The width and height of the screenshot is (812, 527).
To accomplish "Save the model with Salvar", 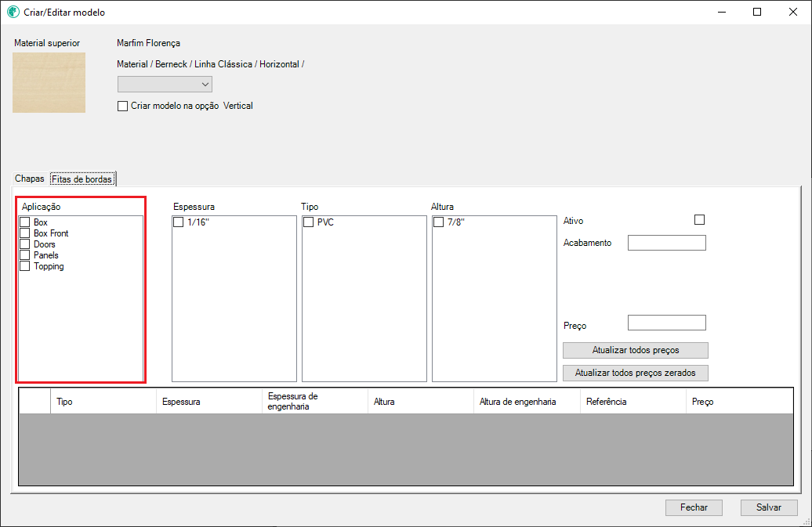I will 769,507.
